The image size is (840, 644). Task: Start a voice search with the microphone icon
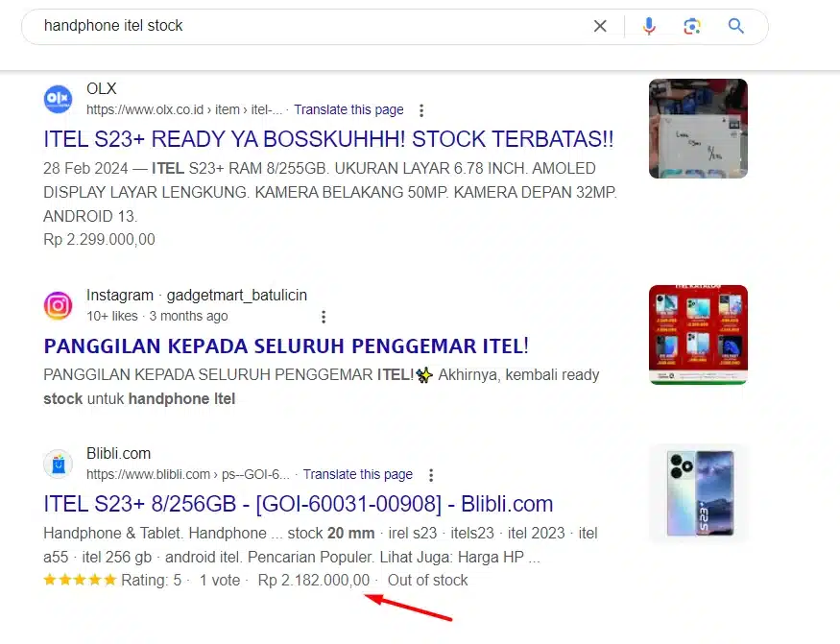pyautogui.click(x=649, y=26)
